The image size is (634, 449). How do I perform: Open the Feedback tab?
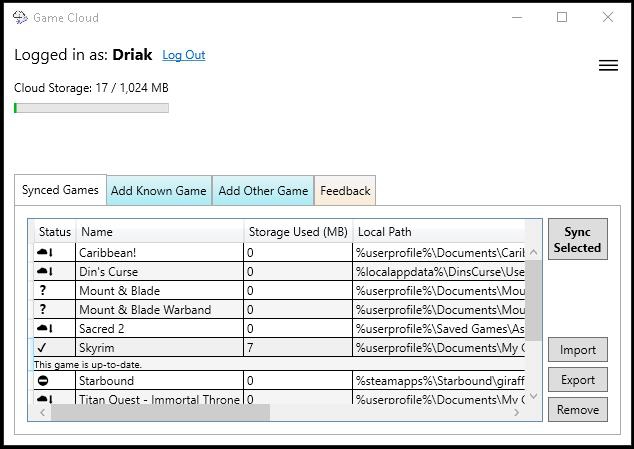[x=345, y=191]
